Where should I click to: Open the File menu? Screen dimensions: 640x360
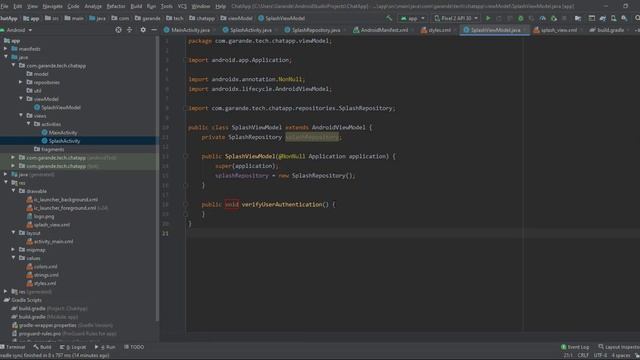(4, 6)
